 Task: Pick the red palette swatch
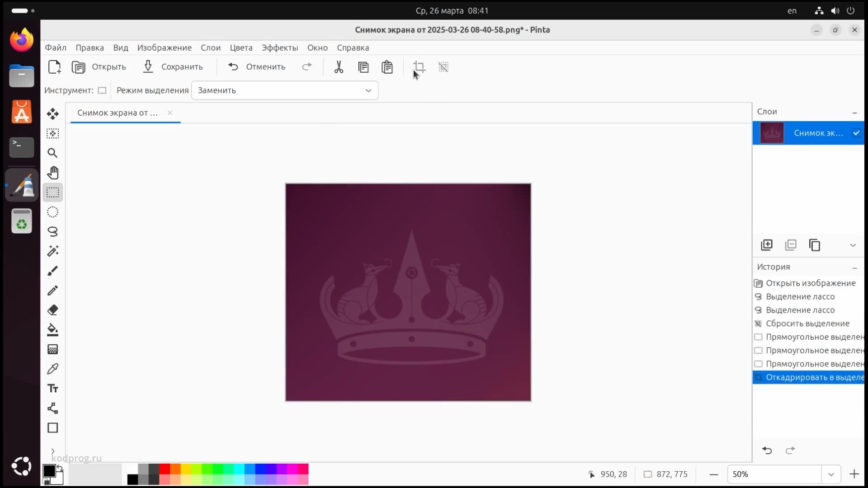pos(165,469)
